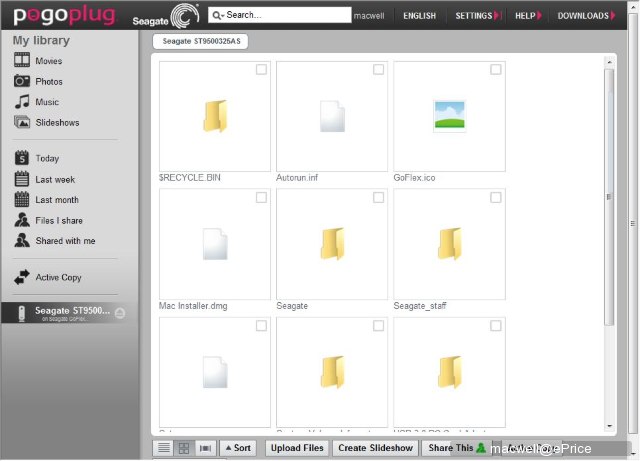Click the Files I share people icon
Image resolution: width=640 pixels, height=461 pixels.
point(22,220)
